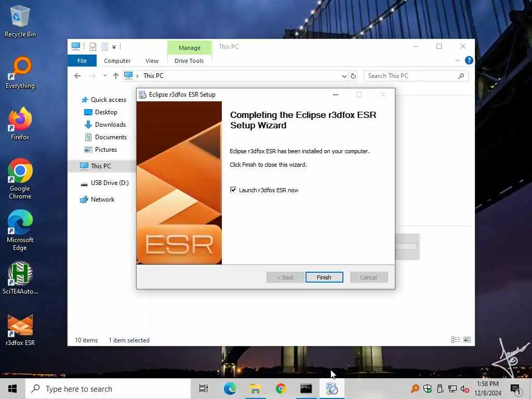This screenshot has width=532, height=399.
Task: Open the network tray icon
Action: point(453,389)
